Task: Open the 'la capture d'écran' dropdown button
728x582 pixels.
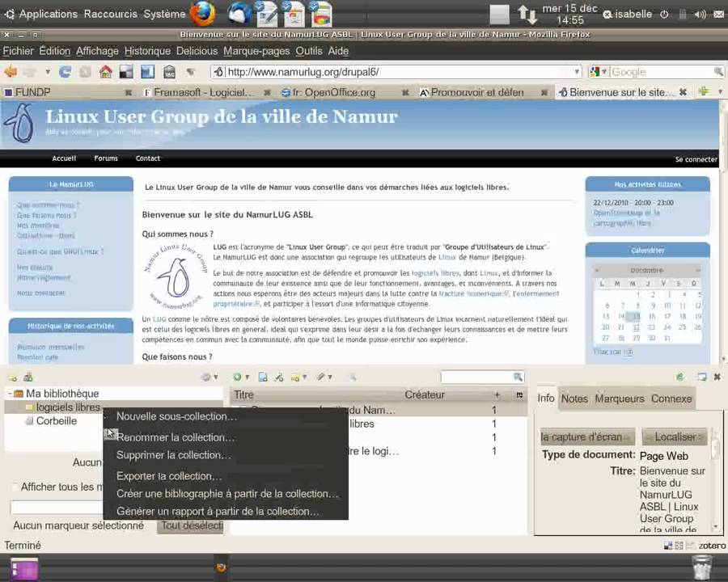Action: tap(587, 436)
